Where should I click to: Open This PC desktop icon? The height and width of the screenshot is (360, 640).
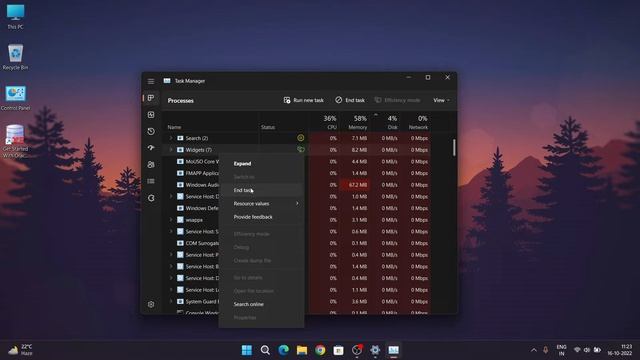[16, 17]
